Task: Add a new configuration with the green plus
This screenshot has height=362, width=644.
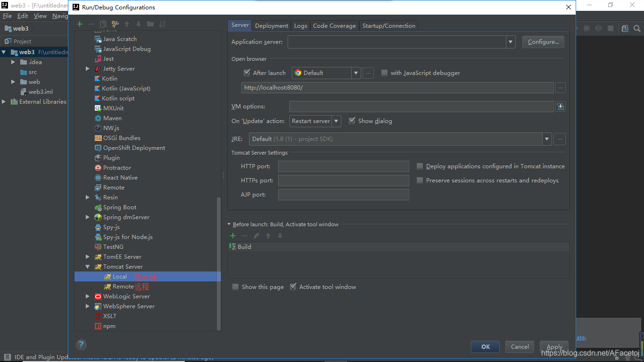Action: [x=80, y=24]
